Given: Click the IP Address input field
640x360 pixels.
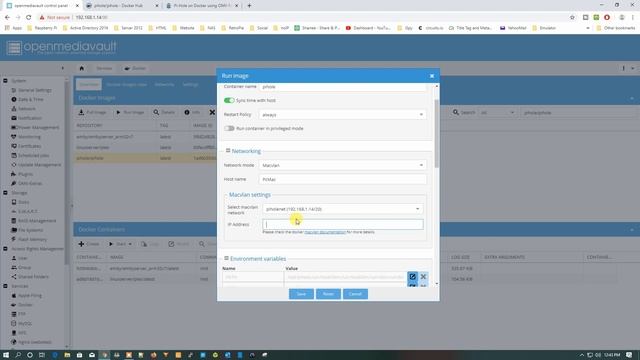Looking at the screenshot, I should 343,224.
